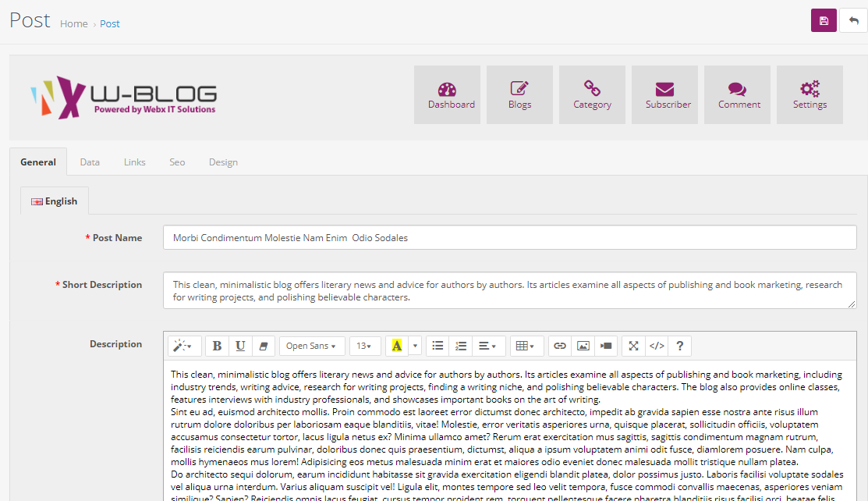The width and height of the screenshot is (868, 501).
Task: Click the insert picture icon
Action: point(583,346)
